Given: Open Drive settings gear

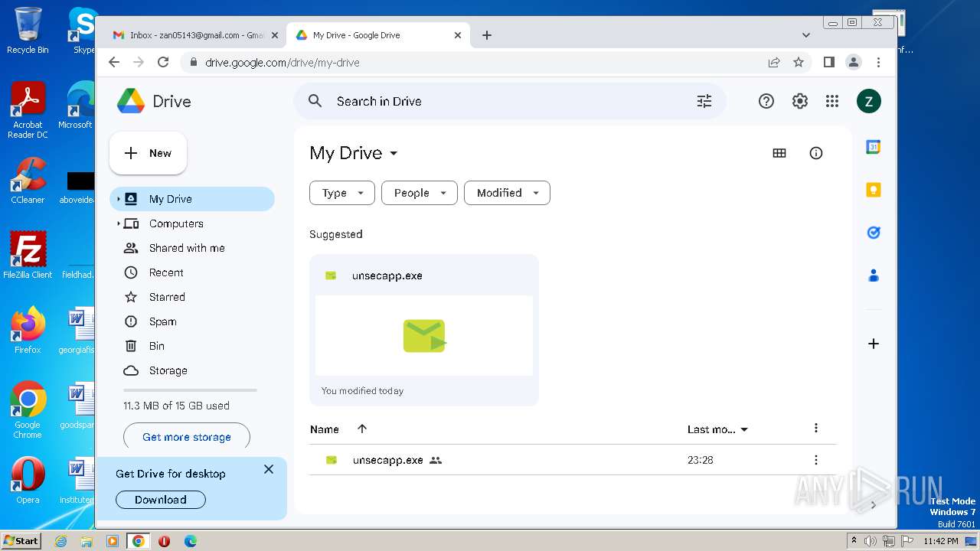Looking at the screenshot, I should pos(800,101).
